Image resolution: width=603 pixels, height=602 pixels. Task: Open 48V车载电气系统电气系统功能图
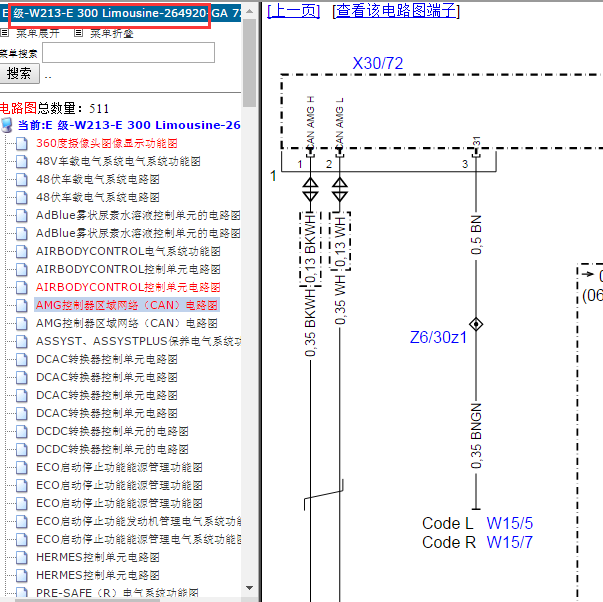[x=118, y=162]
